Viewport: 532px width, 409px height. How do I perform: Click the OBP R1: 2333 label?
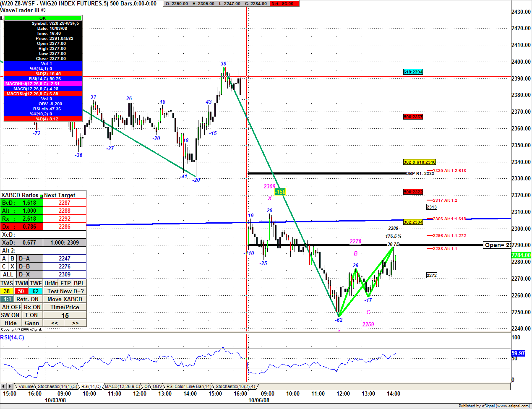click(x=420, y=173)
